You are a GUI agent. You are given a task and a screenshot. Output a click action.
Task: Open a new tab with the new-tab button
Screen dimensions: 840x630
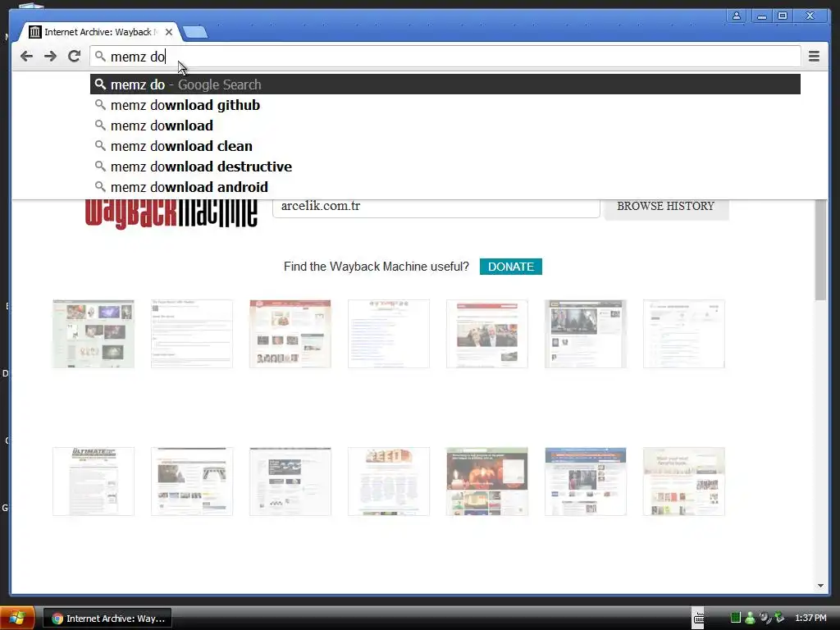pos(195,33)
